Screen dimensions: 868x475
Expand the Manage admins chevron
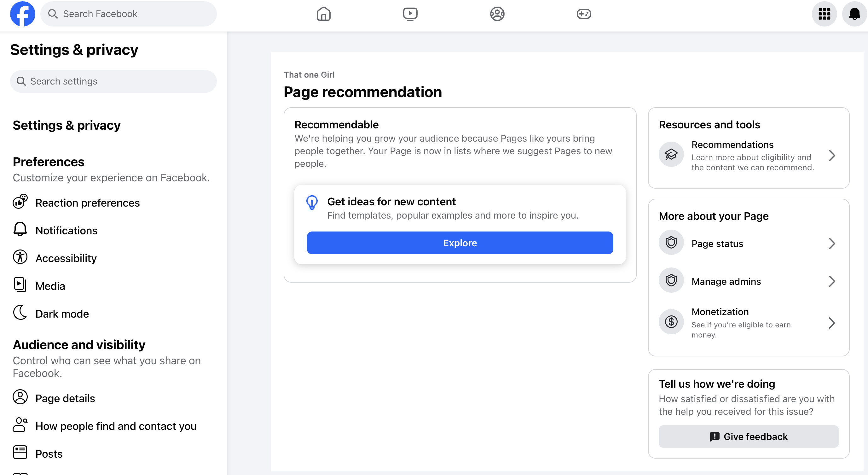pos(832,281)
